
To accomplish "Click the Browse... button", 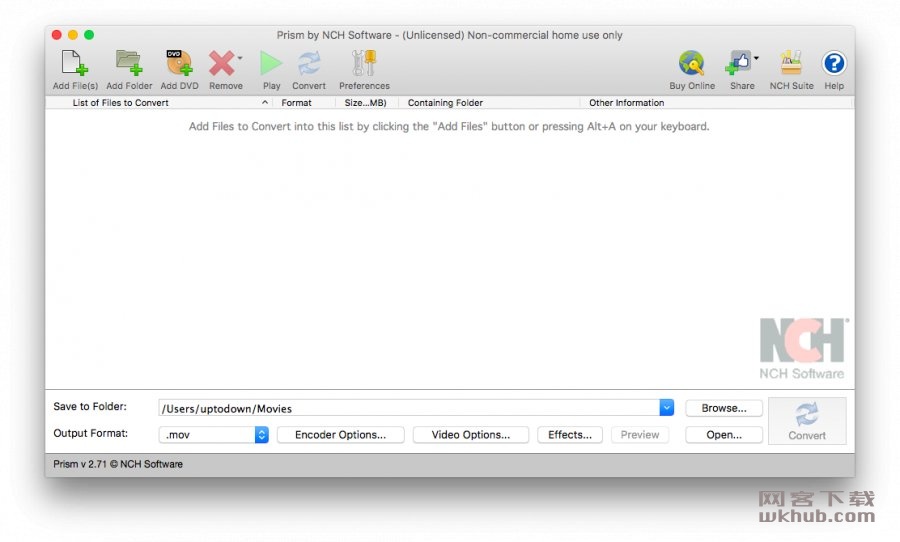I will tap(724, 408).
